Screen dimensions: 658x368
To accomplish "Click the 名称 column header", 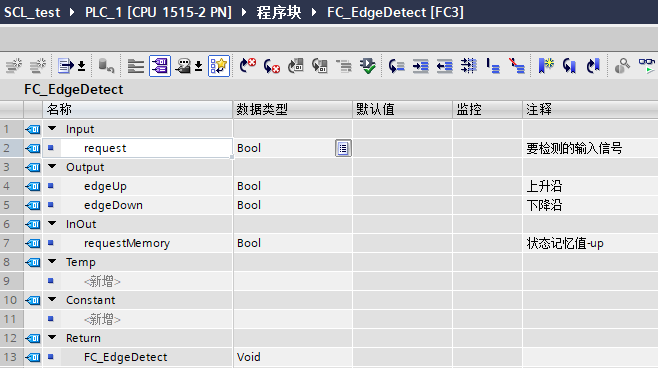I will [138, 110].
